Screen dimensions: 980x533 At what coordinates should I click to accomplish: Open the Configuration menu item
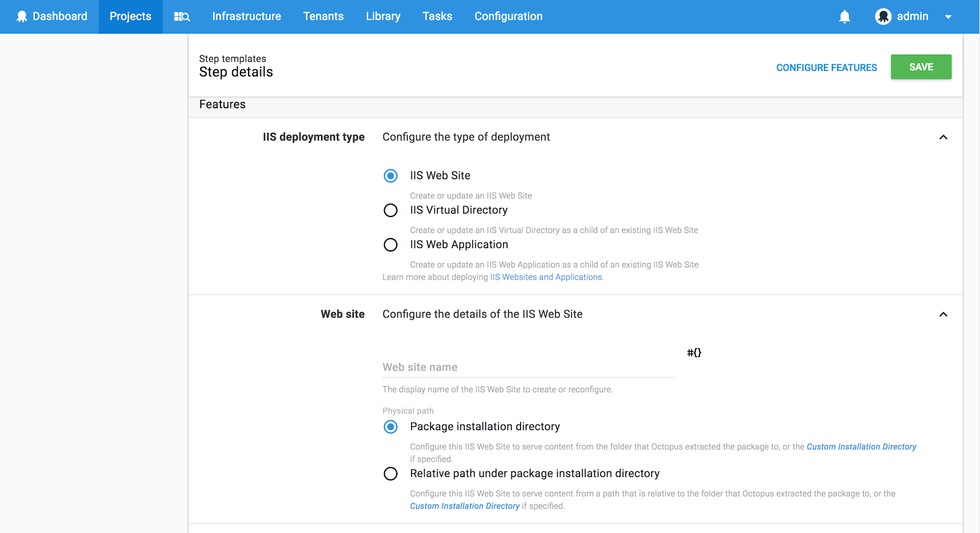508,17
